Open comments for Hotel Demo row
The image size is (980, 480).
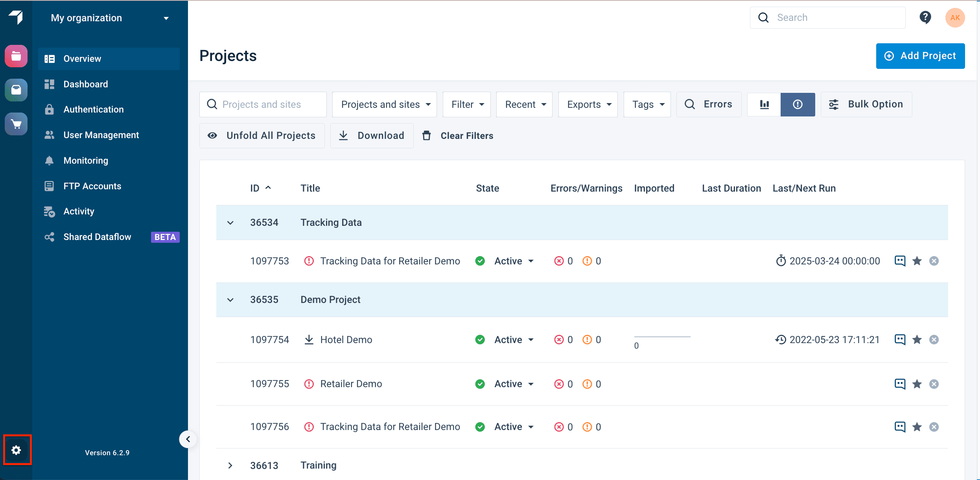[x=900, y=340]
